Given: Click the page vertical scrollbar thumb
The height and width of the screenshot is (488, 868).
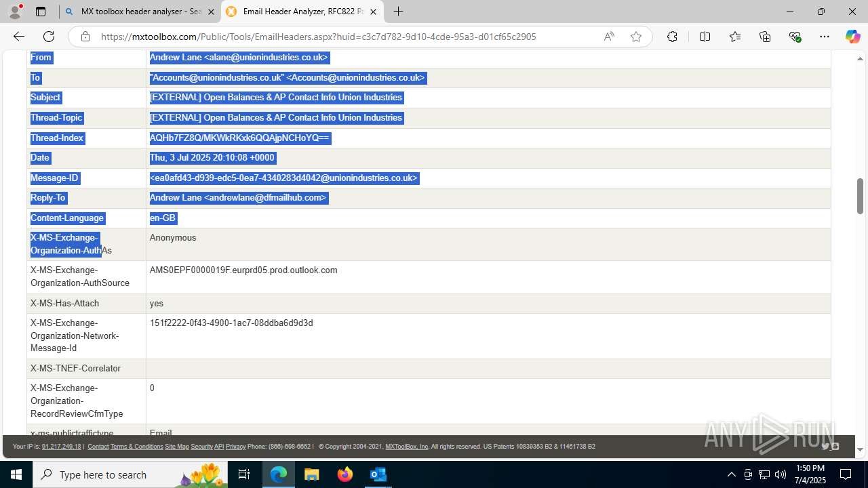Looking at the screenshot, I should pos(860,196).
